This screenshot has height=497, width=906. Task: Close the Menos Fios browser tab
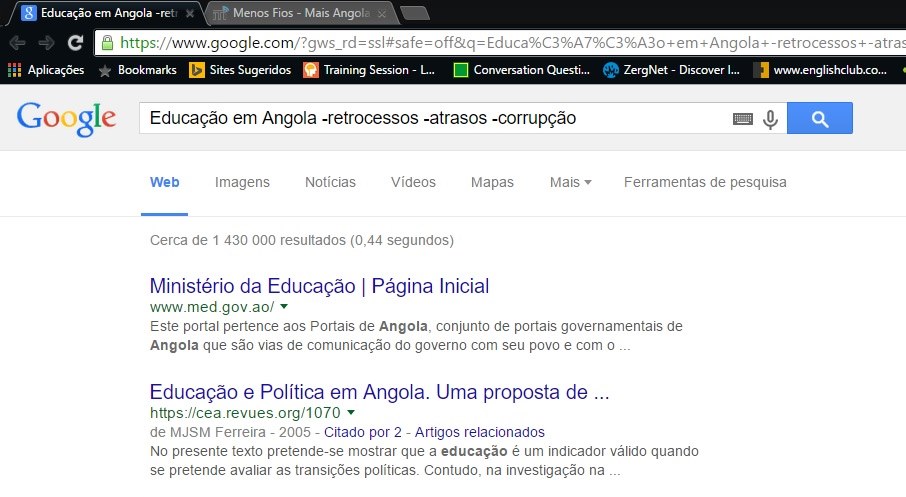click(382, 14)
